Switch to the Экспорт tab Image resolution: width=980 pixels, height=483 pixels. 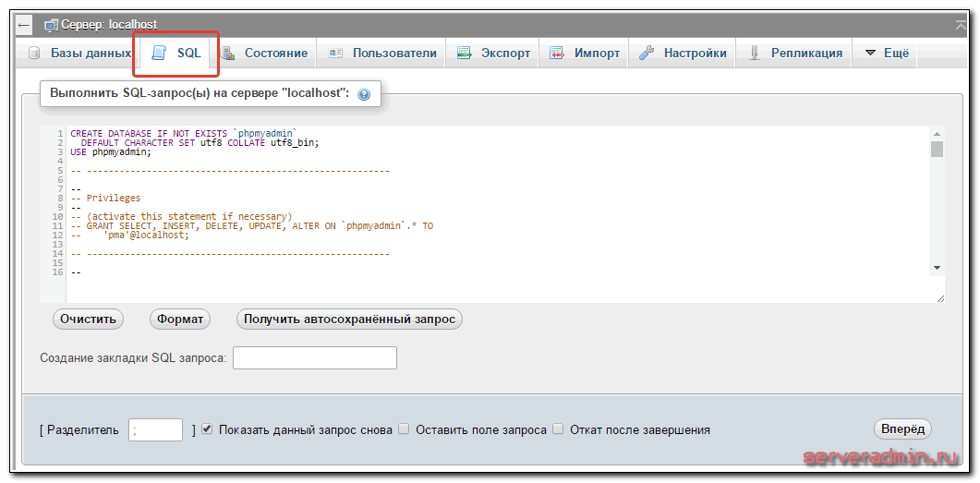pyautogui.click(x=494, y=54)
